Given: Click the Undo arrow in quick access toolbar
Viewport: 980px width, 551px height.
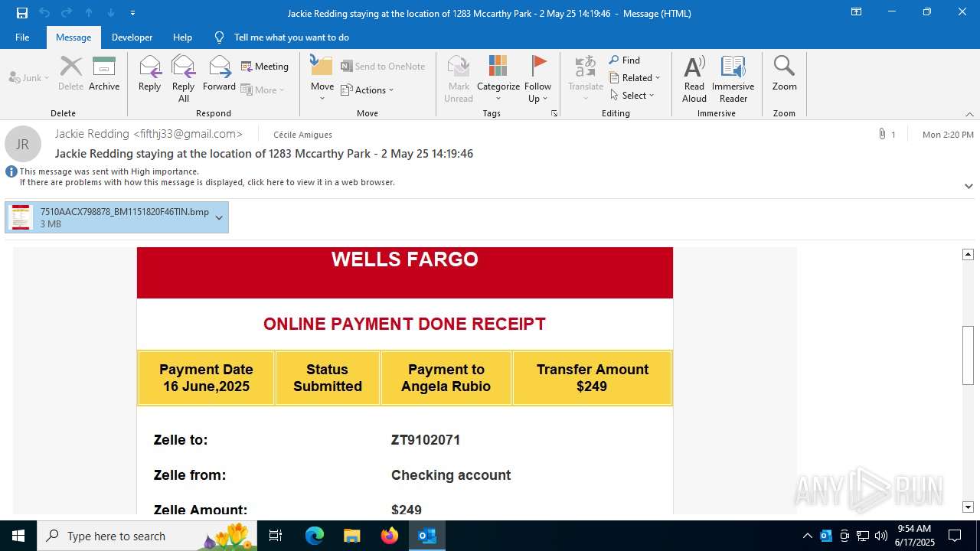Looking at the screenshot, I should coord(44,13).
